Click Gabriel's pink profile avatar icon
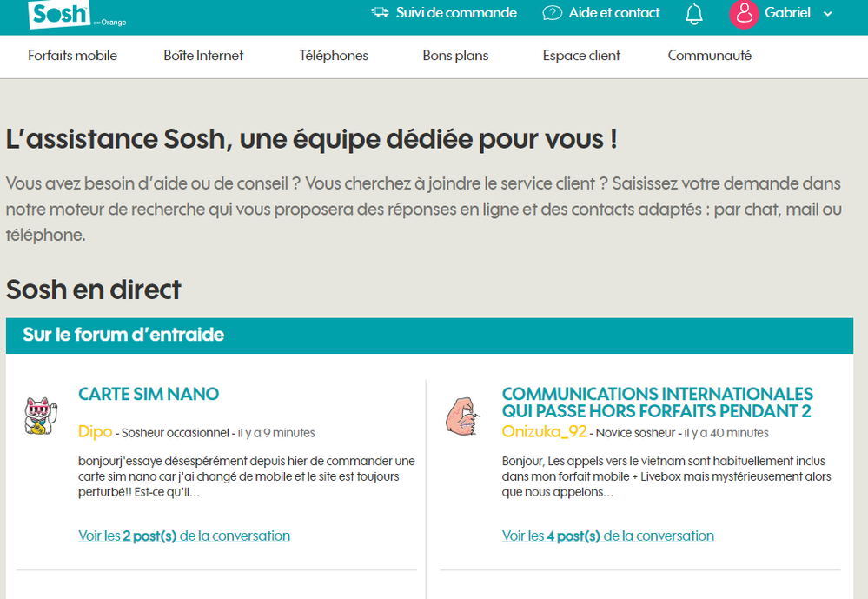The height and width of the screenshot is (599, 868). [x=744, y=13]
